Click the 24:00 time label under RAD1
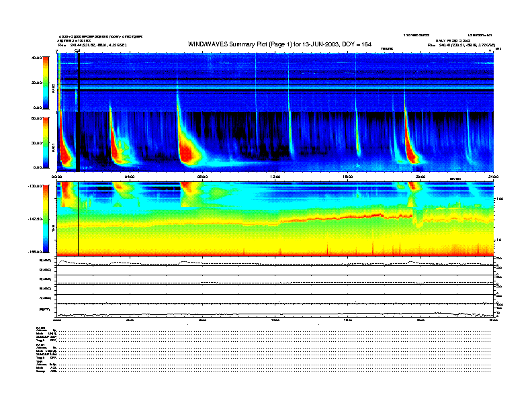Image resolution: width=532 pixels, height=411 pixels. coord(493,177)
